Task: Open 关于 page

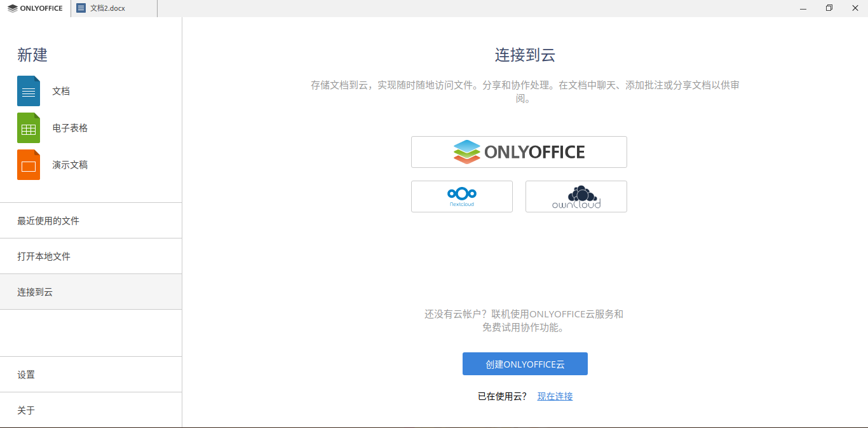Action: 91,410
